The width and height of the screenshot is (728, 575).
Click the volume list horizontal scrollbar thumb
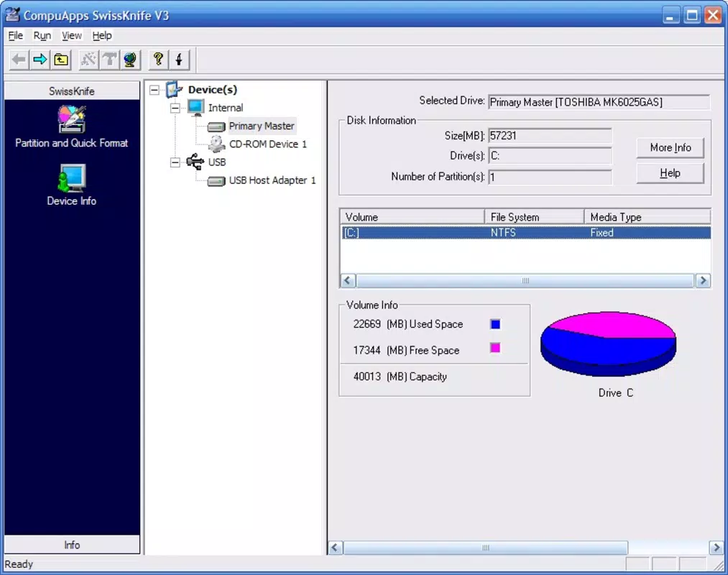[x=525, y=280]
